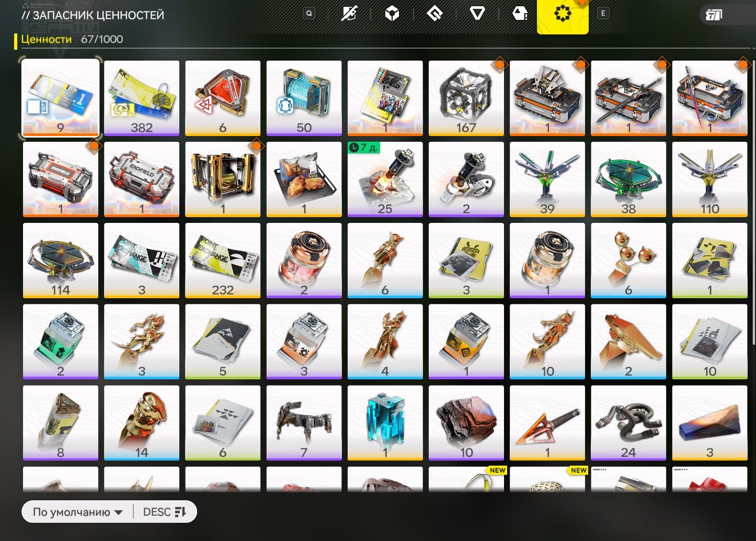
Task: Select the green canister item with count 2
Action: point(61,341)
